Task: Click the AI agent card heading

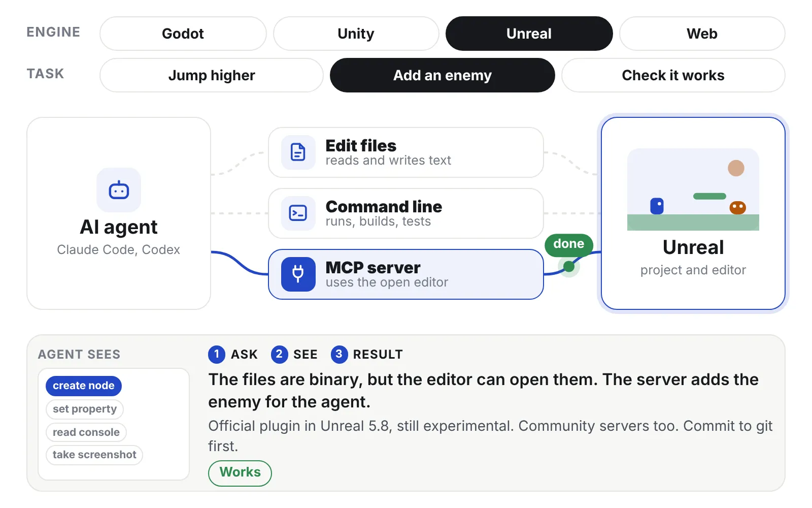Action: point(119,227)
